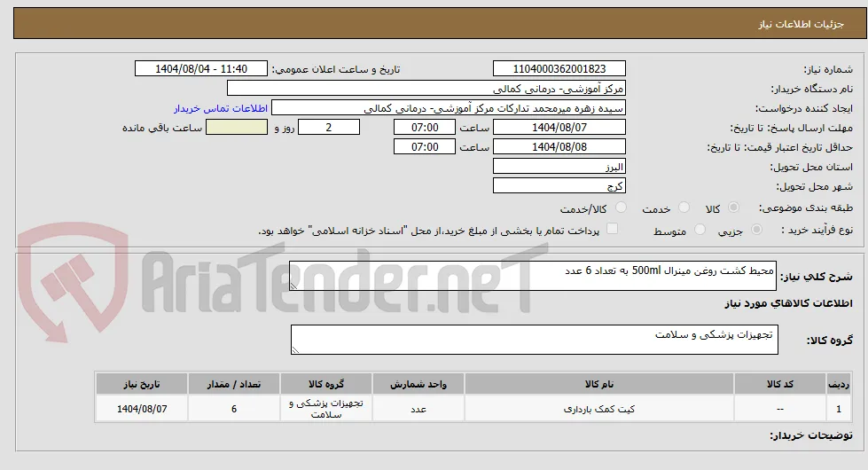This screenshot has width=868, height=470.
Task: Click the تاریخ نیاز column header
Action: click(142, 384)
